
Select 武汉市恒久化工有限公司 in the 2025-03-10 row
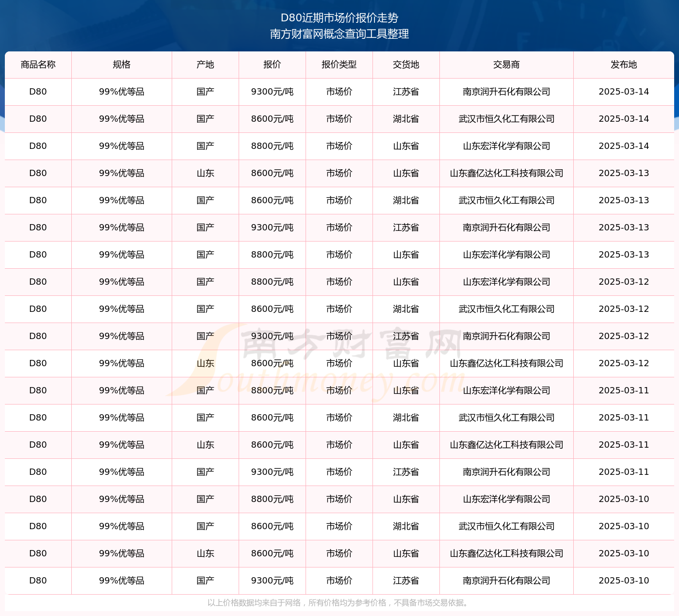pos(506,526)
